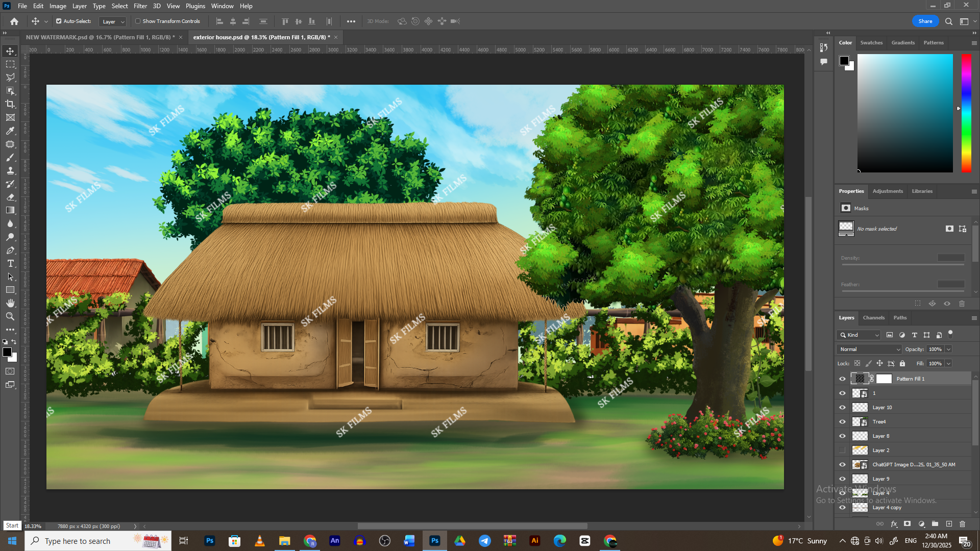Select the Hand tool
The height and width of the screenshot is (551, 980).
click(x=10, y=303)
